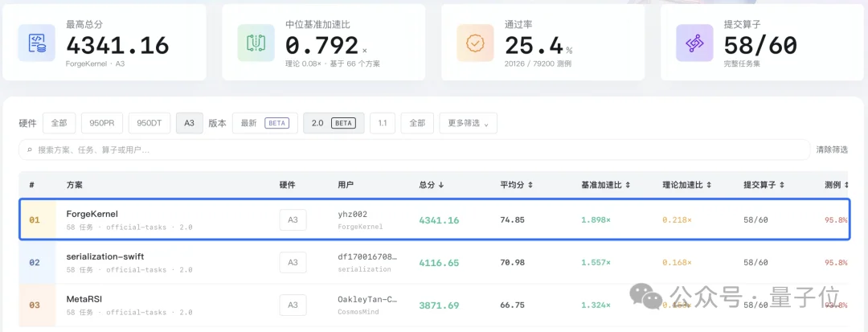Image resolution: width=868 pixels, height=332 pixels.
Task: Click the highest total score code icon
Action: click(36, 43)
